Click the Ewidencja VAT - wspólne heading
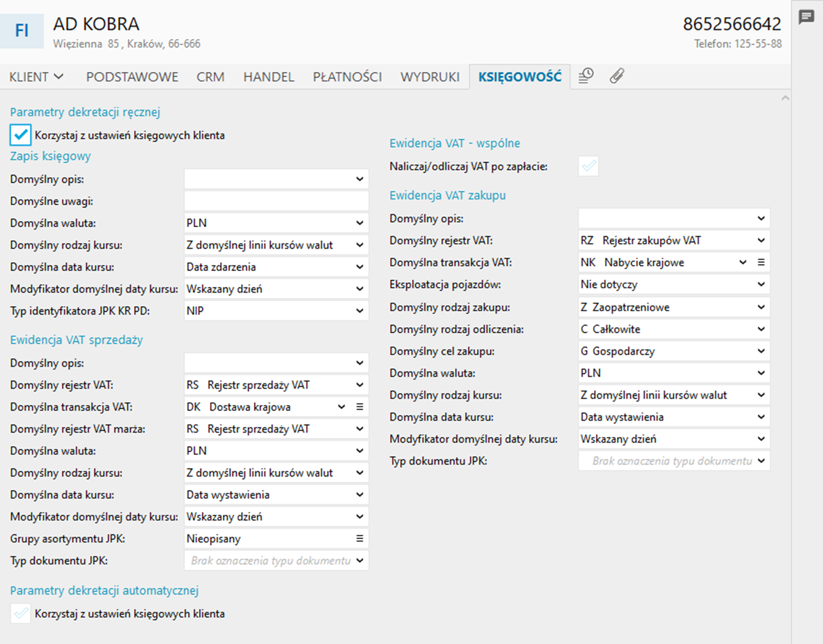The height and width of the screenshot is (644, 823). (455, 143)
